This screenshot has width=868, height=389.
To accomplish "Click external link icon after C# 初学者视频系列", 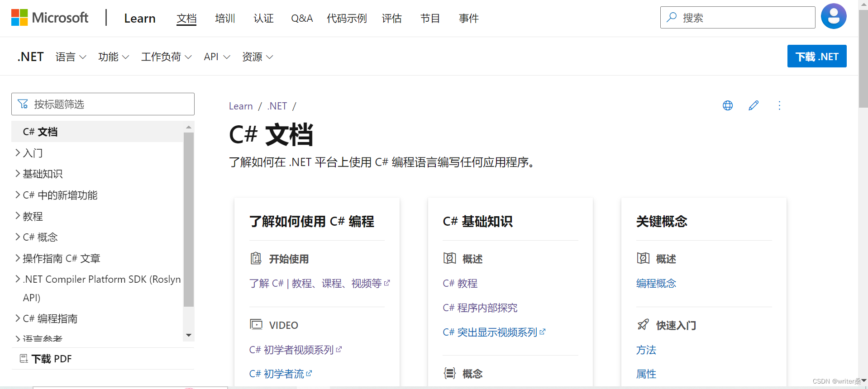I will pos(339,349).
